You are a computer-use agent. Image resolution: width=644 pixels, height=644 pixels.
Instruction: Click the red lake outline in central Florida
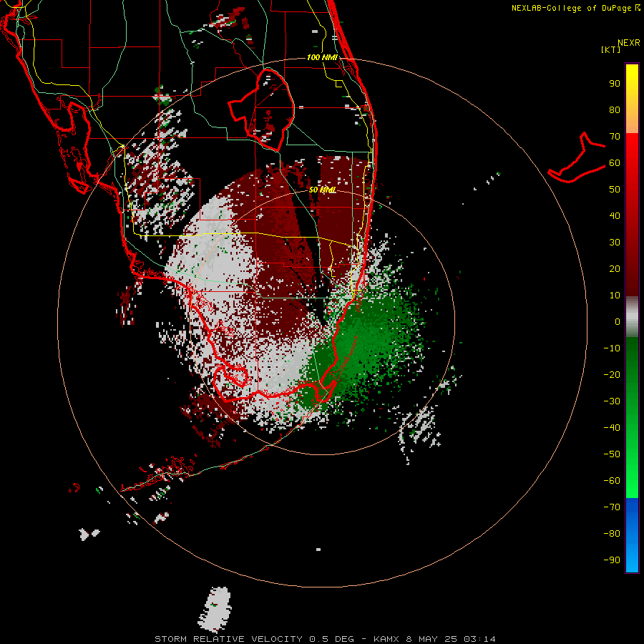262,109
